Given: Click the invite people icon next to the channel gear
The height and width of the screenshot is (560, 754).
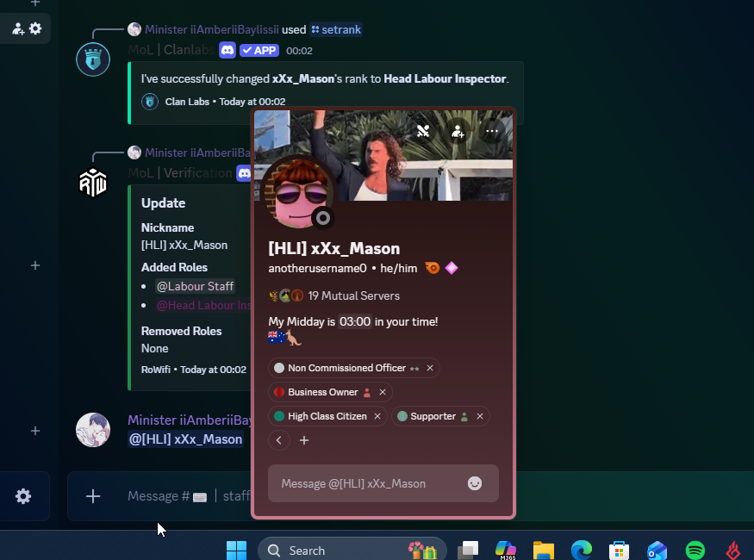Looking at the screenshot, I should [x=17, y=28].
